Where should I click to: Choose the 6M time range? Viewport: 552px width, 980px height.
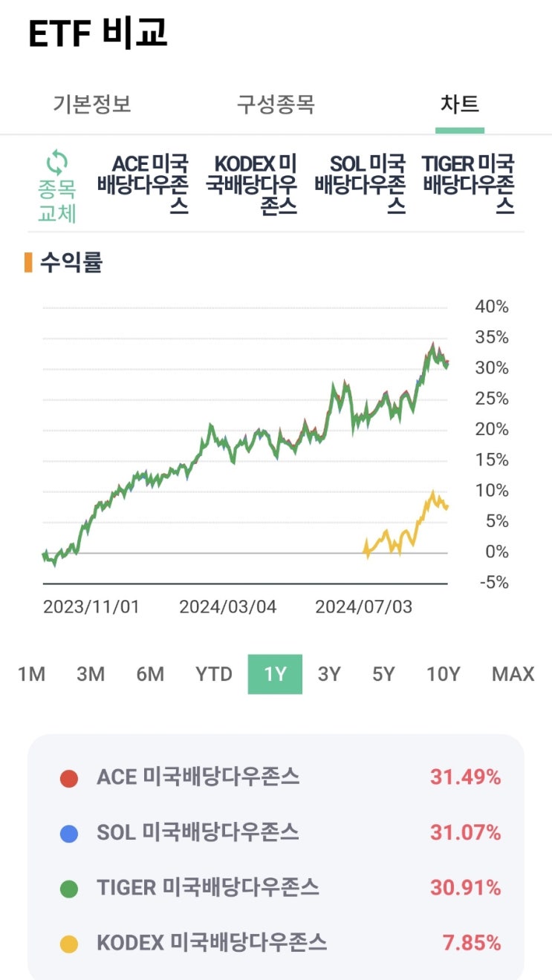150,674
